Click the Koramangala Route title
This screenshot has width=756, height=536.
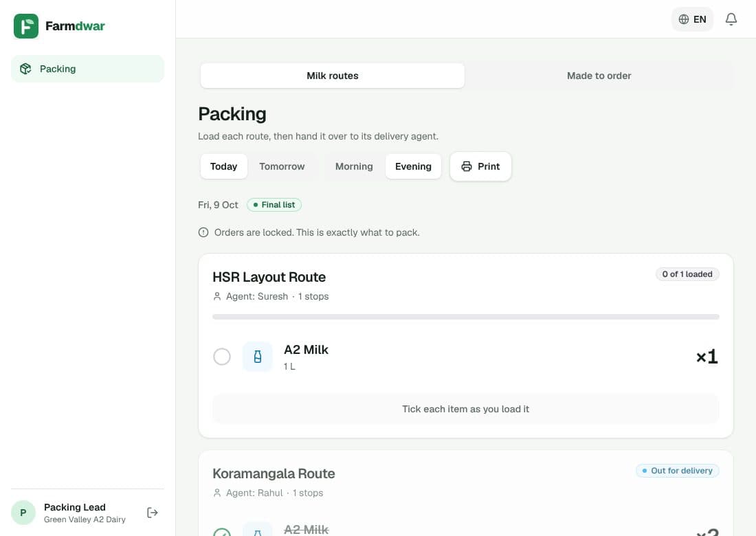(x=274, y=474)
